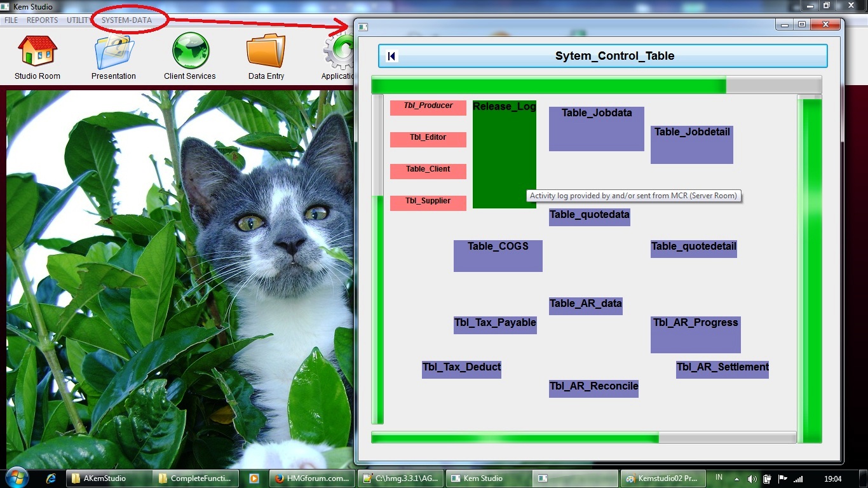Viewport: 868px width, 488px height.
Task: Click the Presentation folder icon
Action: pos(114,51)
